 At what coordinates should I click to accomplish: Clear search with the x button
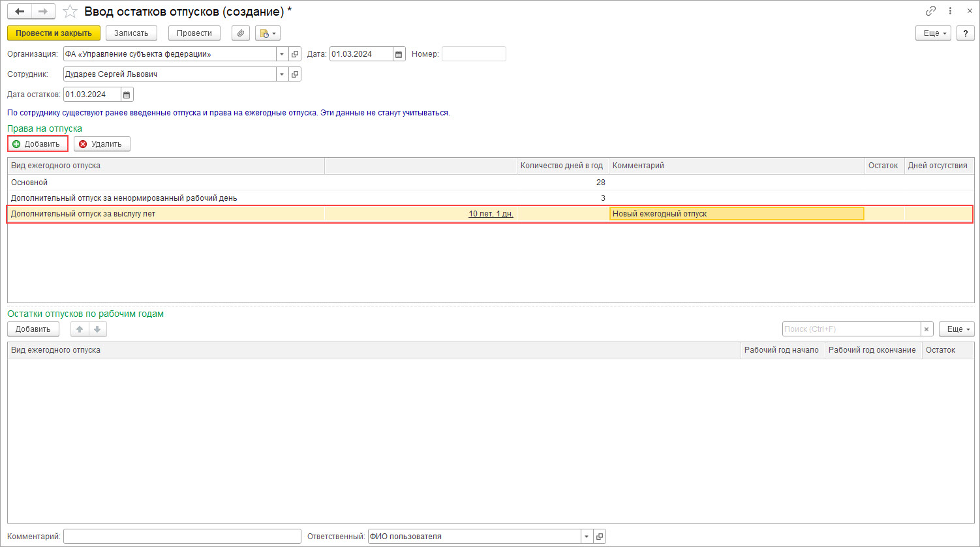tap(926, 329)
